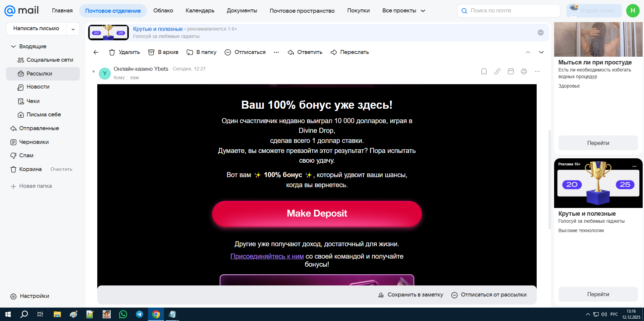Open the Настройки settings in sidebar
644x321 pixels.
coord(34,296)
